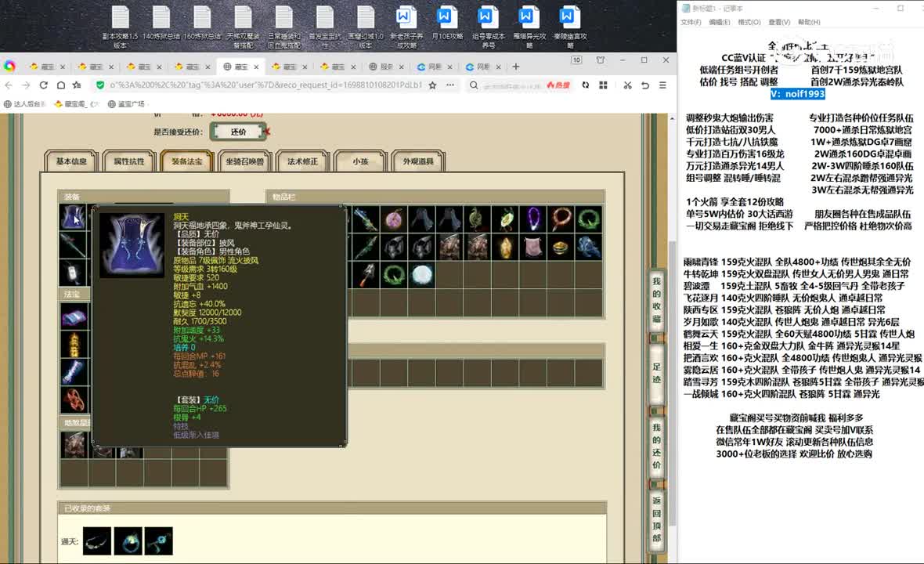Open the gold bowl inventory item
924x564 pixels.
click(561, 247)
